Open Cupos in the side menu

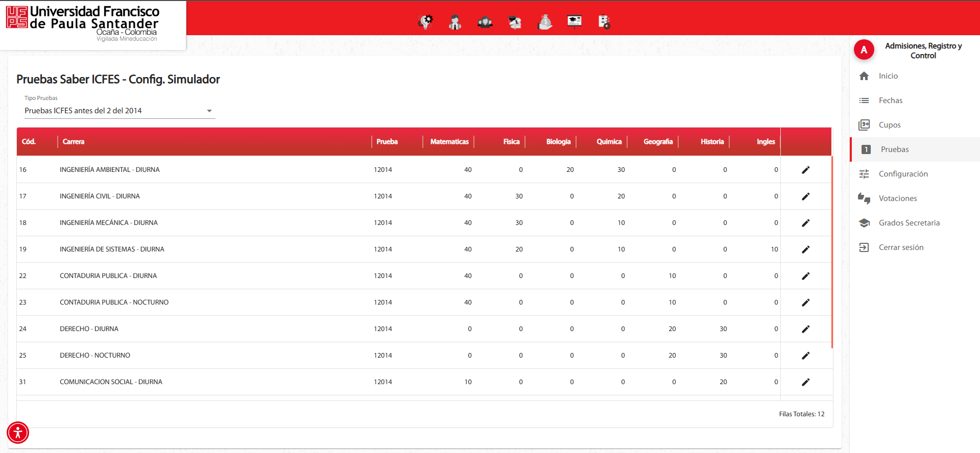889,125
